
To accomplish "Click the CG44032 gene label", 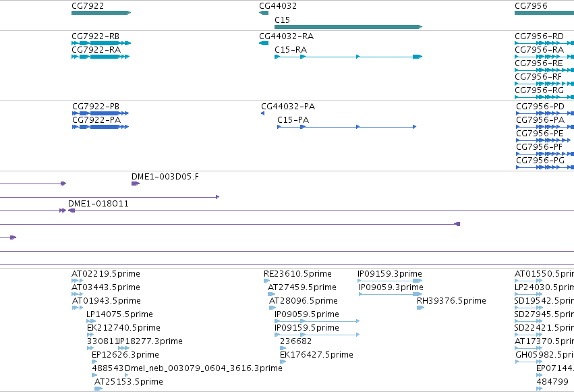I will point(278,6).
